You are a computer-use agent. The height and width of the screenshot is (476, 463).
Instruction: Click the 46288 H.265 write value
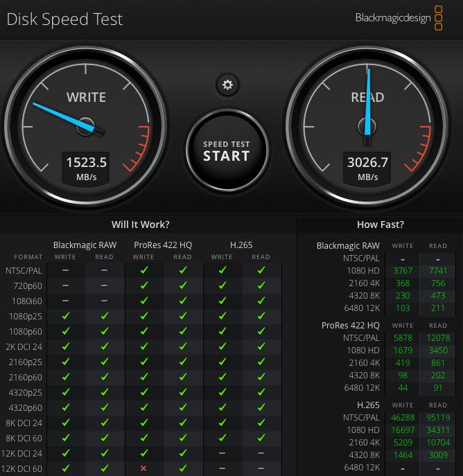(402, 418)
